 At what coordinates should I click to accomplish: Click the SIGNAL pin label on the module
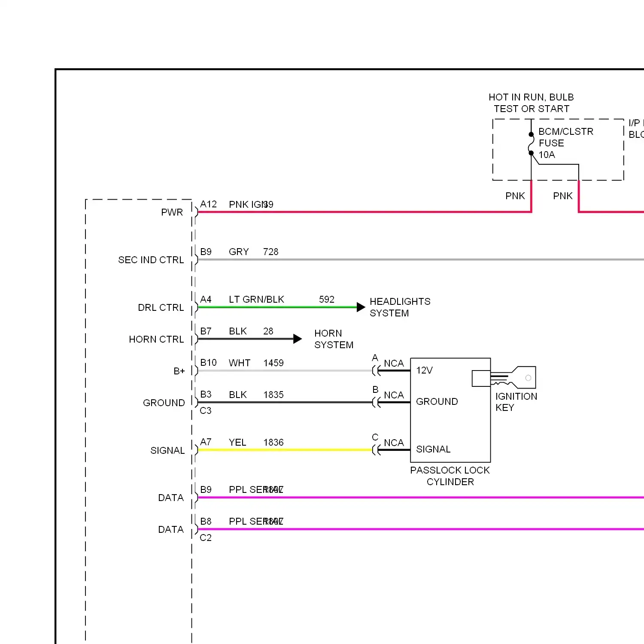tap(167, 450)
